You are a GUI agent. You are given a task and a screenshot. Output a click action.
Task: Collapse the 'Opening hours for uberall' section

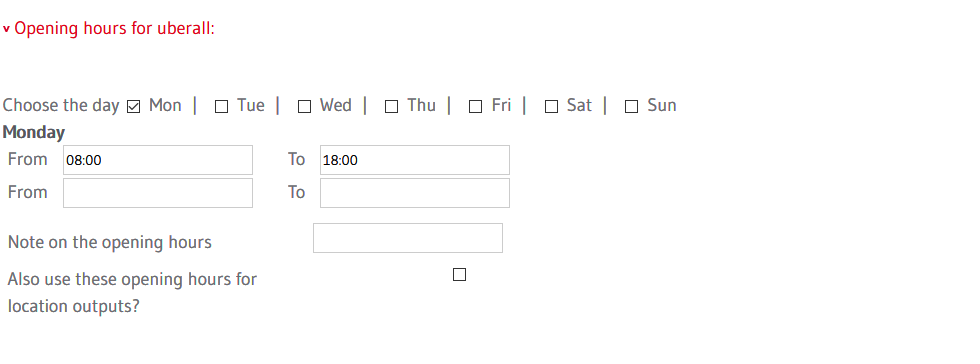pyautogui.click(x=109, y=28)
